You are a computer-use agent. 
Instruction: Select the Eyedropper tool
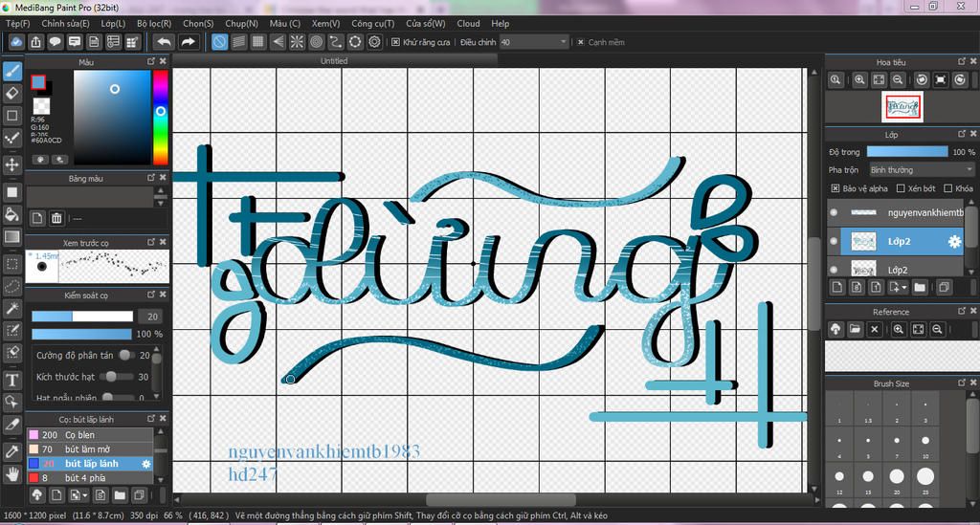pos(11,451)
